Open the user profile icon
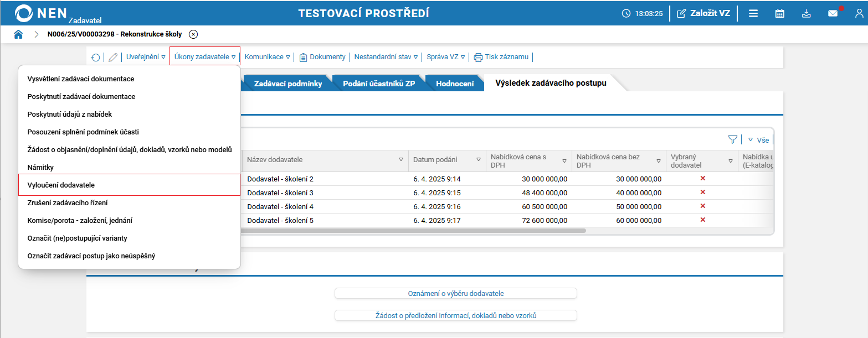 [859, 13]
